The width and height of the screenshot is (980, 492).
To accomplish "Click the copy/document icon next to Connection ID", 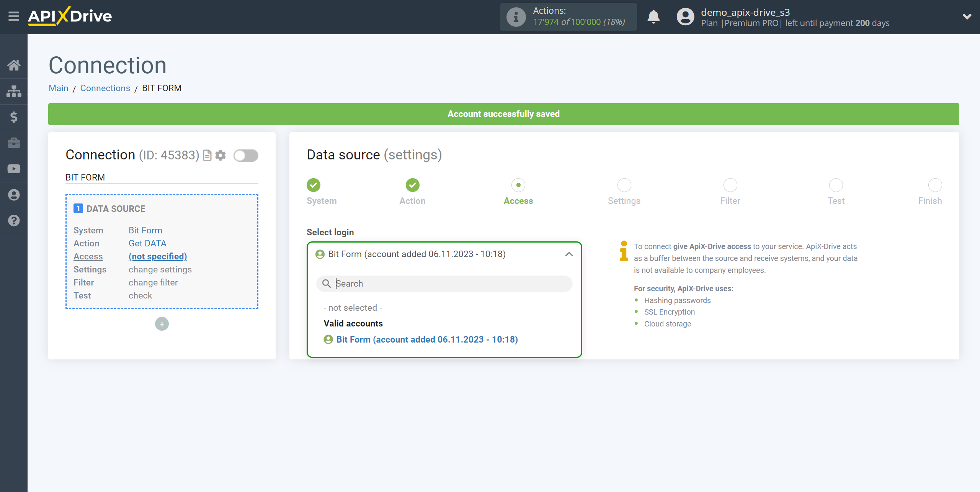I will (x=207, y=155).
